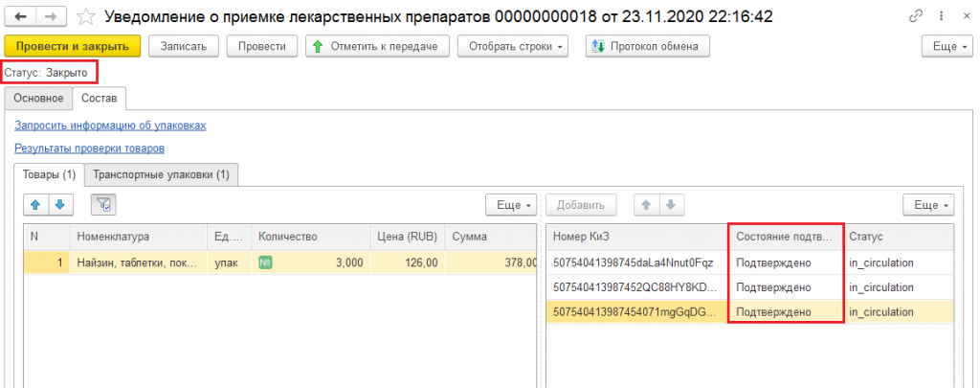Click упак unit cell
This screenshot has width=980, height=388.
(x=229, y=262)
